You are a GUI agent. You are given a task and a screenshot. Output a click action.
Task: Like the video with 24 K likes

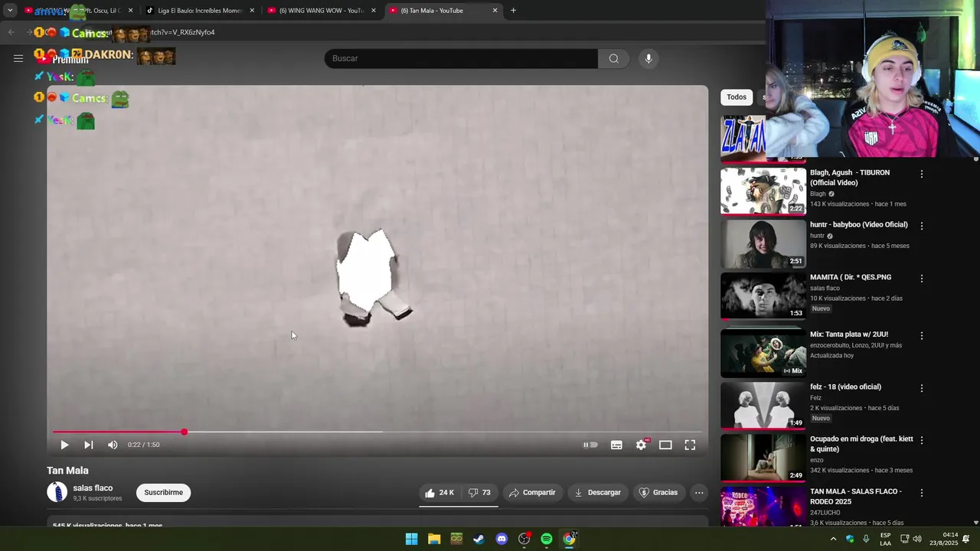pos(439,493)
